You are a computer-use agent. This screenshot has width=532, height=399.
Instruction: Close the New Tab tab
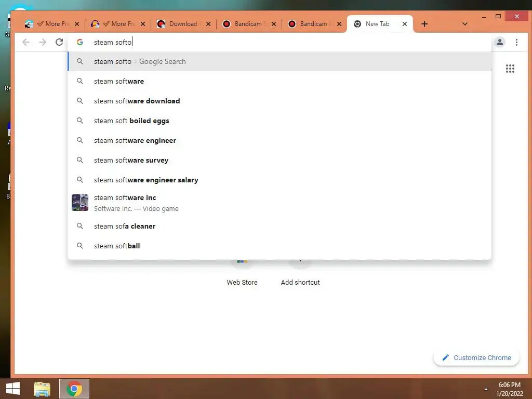pyautogui.click(x=404, y=24)
